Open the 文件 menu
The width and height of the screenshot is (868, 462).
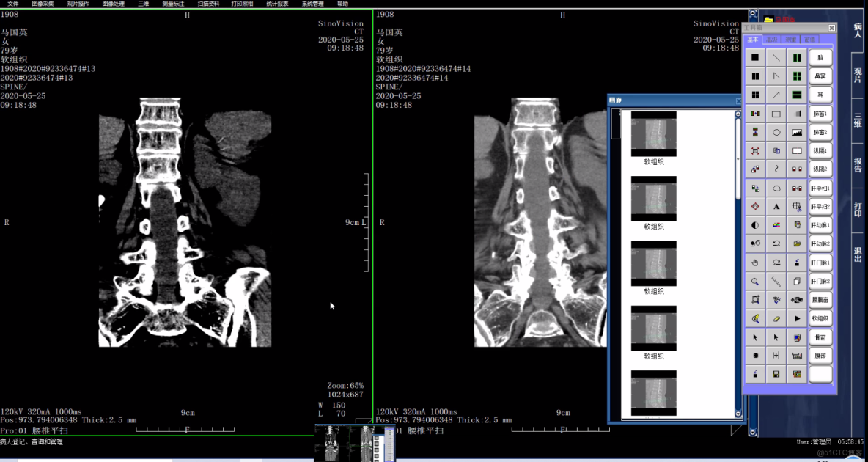[12, 4]
